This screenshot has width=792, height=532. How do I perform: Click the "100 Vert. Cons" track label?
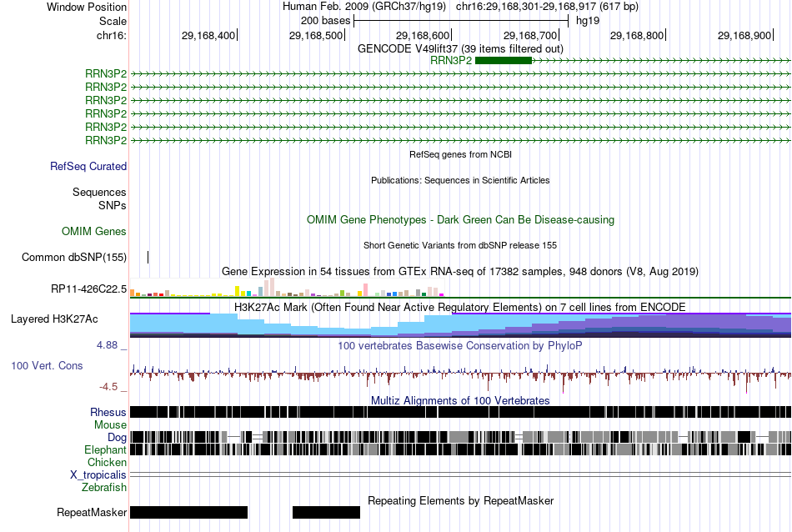click(47, 365)
